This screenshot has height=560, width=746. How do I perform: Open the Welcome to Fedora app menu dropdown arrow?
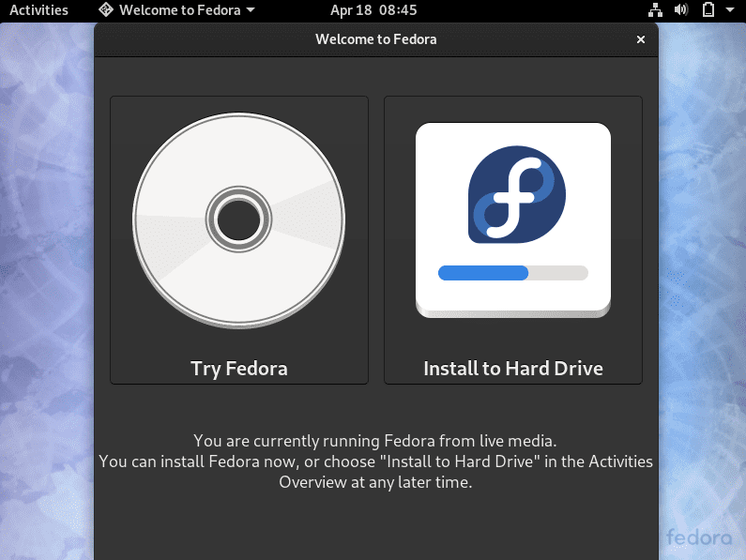[x=251, y=10]
